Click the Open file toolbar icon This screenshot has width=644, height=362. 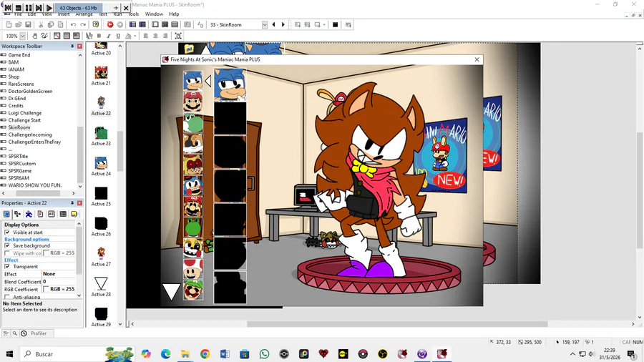[x=19, y=24]
